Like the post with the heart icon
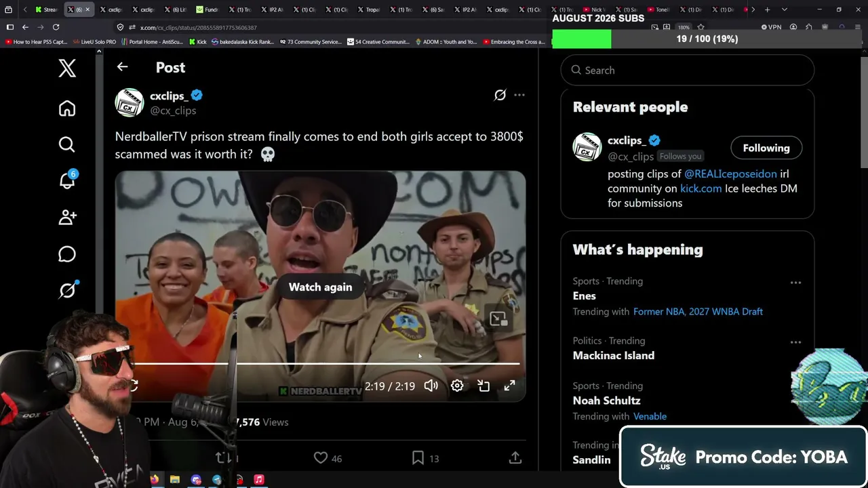 tap(321, 458)
